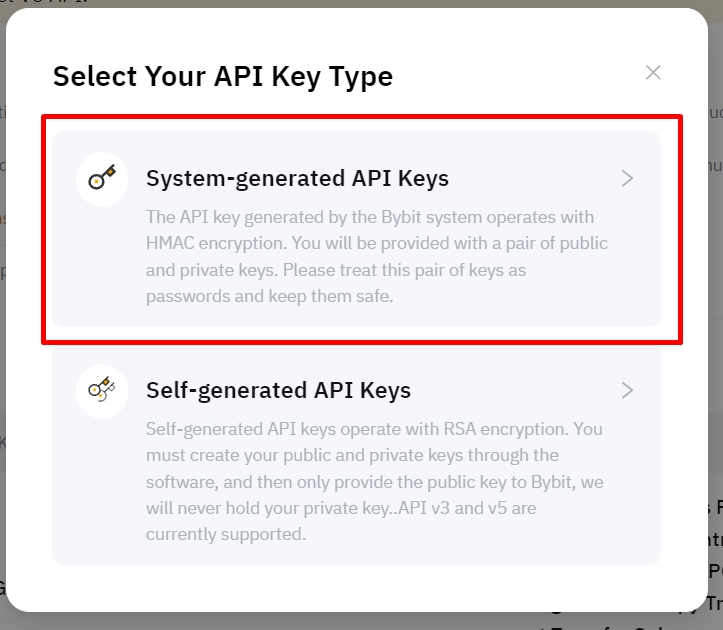The height and width of the screenshot is (630, 723).
Task: Click the line starting "HMAC encryption. You will be"
Action: pyautogui.click(x=376, y=243)
